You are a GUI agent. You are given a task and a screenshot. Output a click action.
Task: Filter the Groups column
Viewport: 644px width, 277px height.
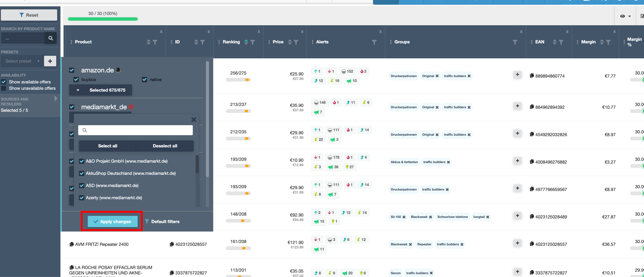click(515, 42)
